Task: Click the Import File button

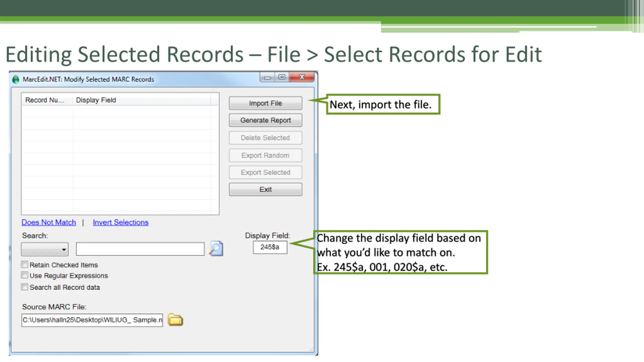Action: [x=265, y=103]
